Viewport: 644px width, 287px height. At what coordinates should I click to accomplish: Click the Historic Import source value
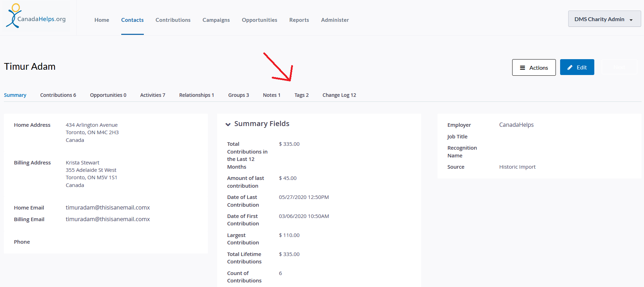click(517, 167)
